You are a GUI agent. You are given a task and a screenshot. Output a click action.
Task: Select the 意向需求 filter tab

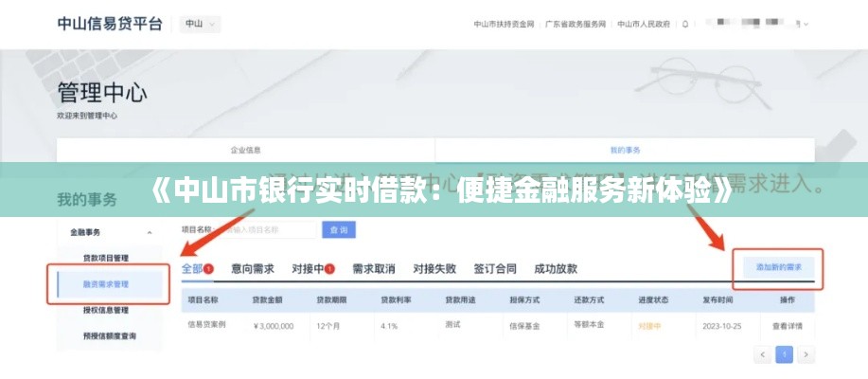[x=253, y=269]
